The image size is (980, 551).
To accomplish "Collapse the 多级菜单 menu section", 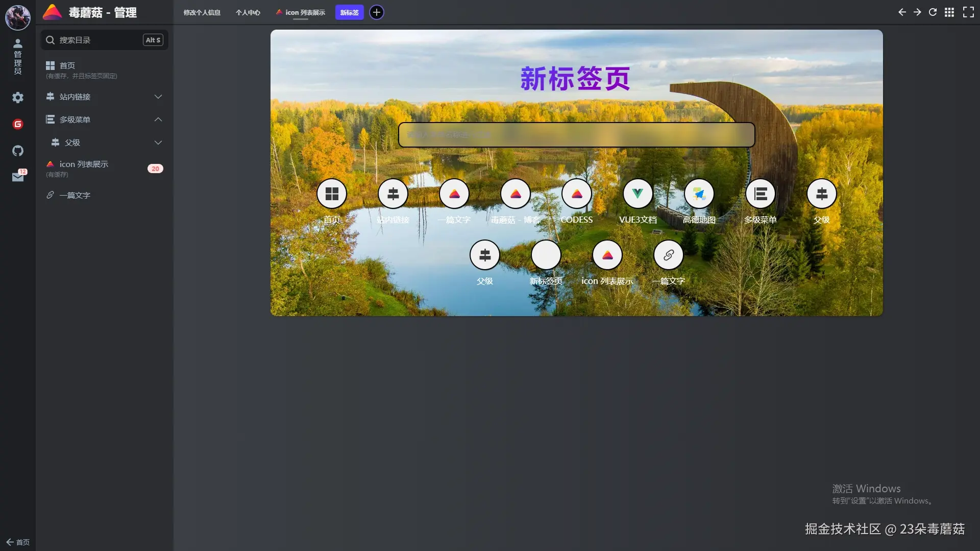I will click(158, 119).
